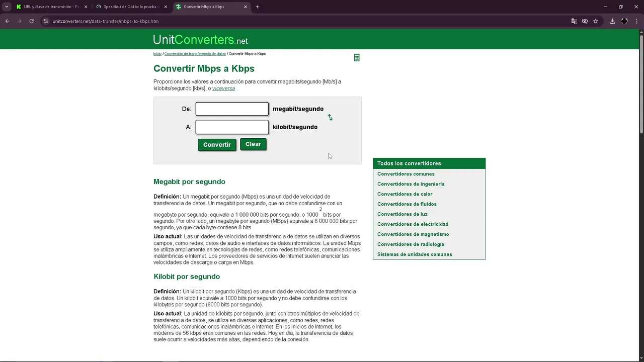Open Convertidores de electricidad

(x=413, y=224)
